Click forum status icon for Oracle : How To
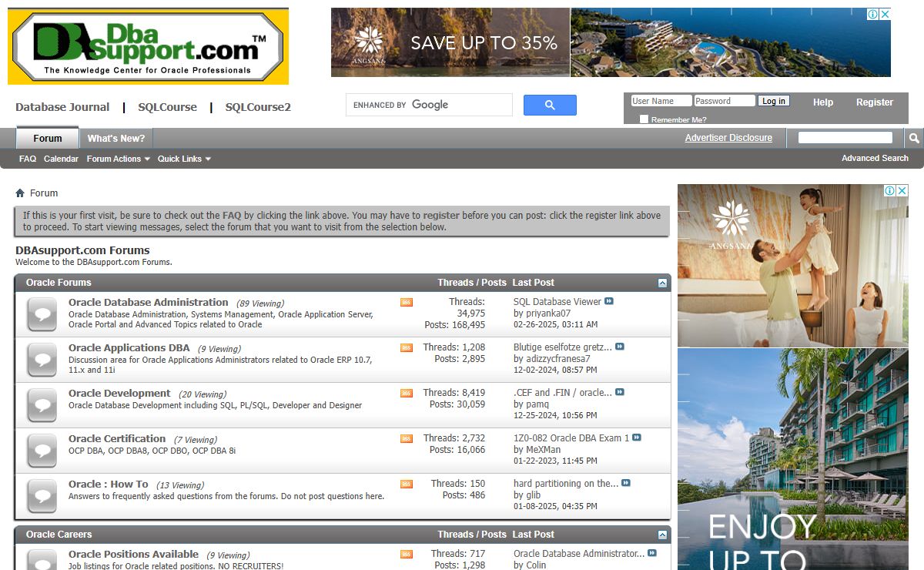 click(x=42, y=496)
